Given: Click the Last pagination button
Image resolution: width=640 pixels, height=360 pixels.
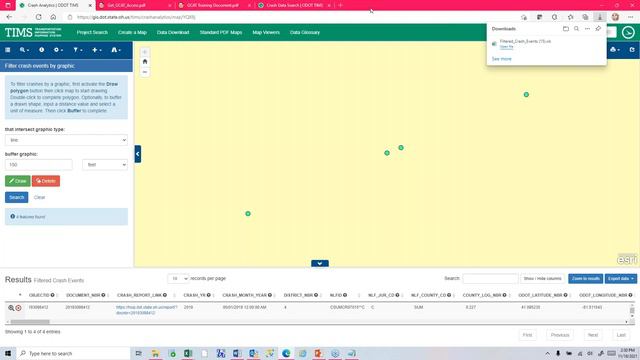Looking at the screenshot, I should point(621,335).
